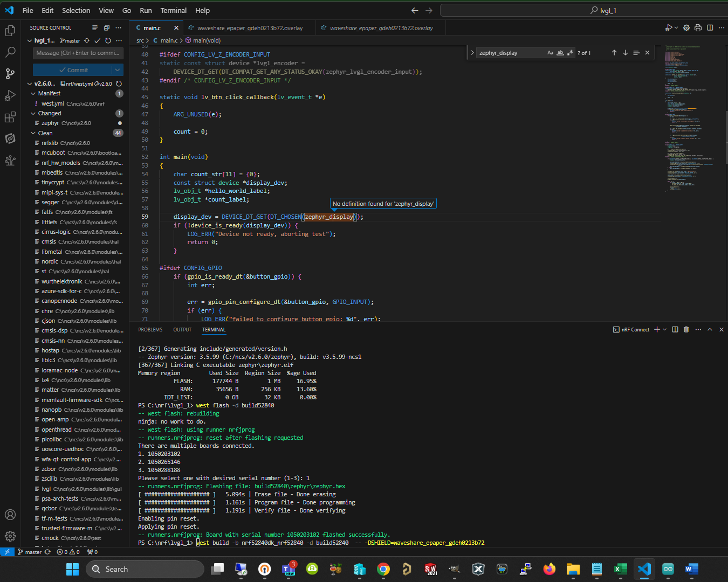Collapse the Manifest group
This screenshot has width=728, height=582.
pos(33,93)
